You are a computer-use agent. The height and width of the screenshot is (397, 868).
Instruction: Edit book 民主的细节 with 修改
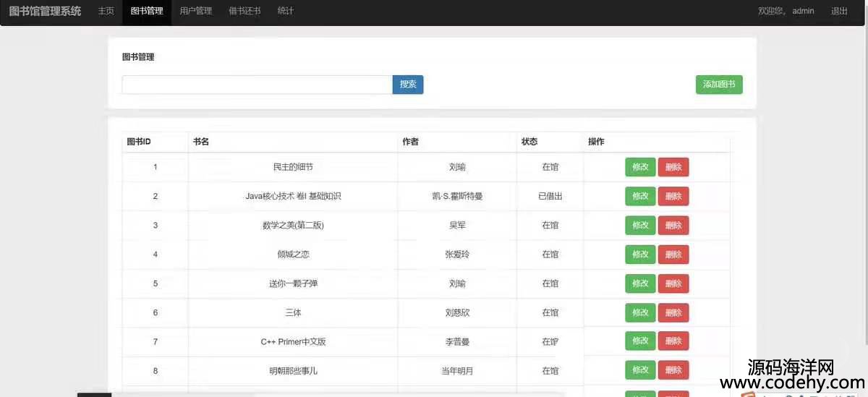pos(640,167)
